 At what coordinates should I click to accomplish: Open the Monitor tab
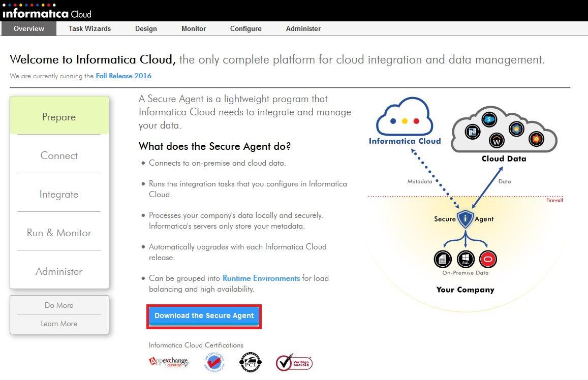click(x=194, y=28)
